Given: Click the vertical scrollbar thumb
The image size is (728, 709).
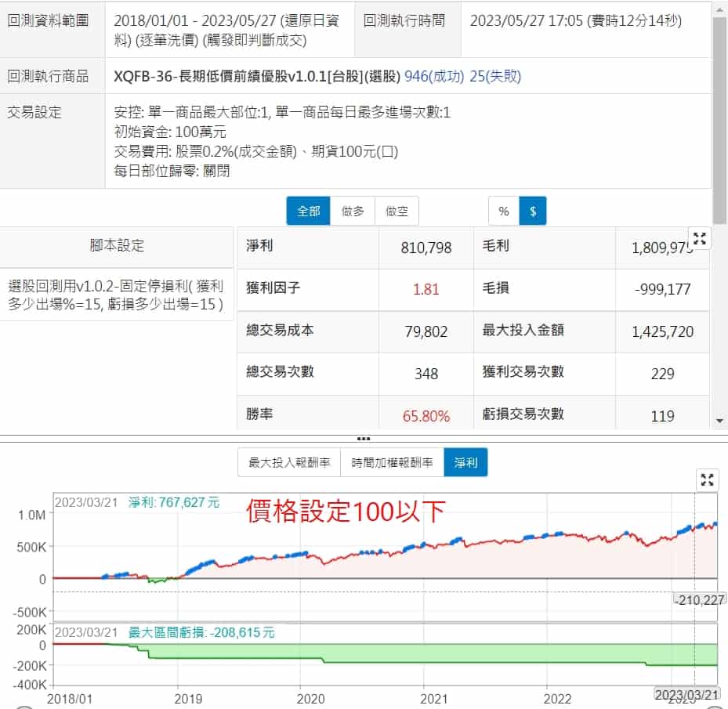Looking at the screenshot, I should [x=720, y=118].
